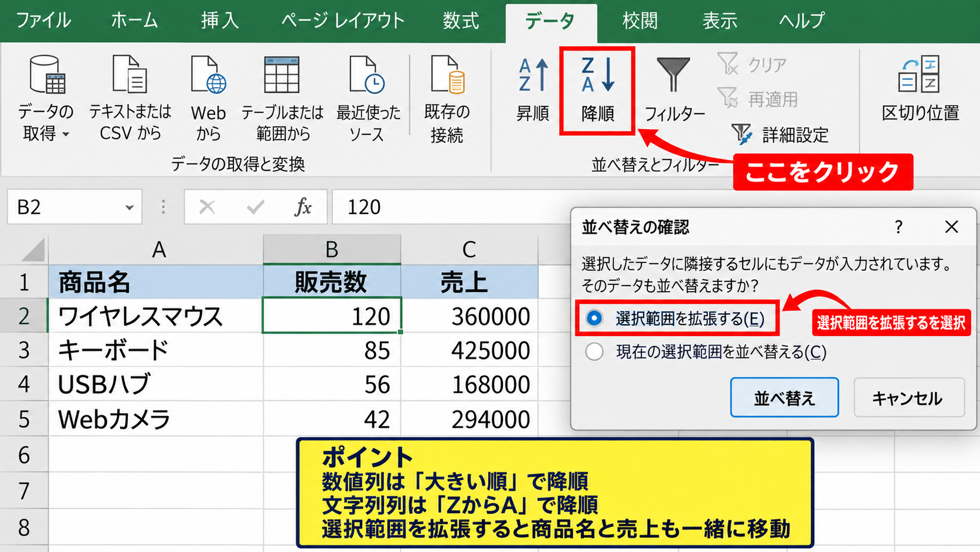The height and width of the screenshot is (552, 980).
Task: Select cell containing キーボード
Action: point(156,350)
